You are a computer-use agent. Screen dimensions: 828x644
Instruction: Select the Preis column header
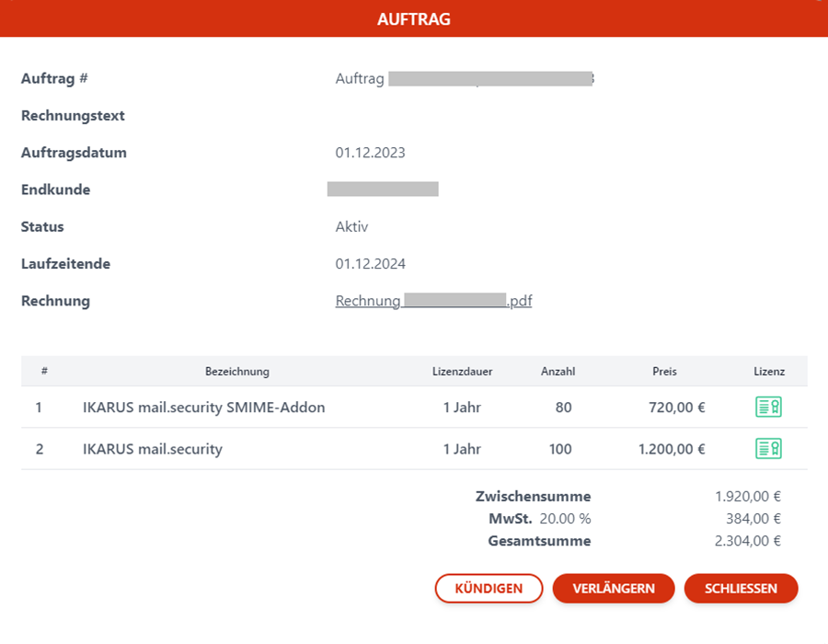pyautogui.click(x=664, y=372)
